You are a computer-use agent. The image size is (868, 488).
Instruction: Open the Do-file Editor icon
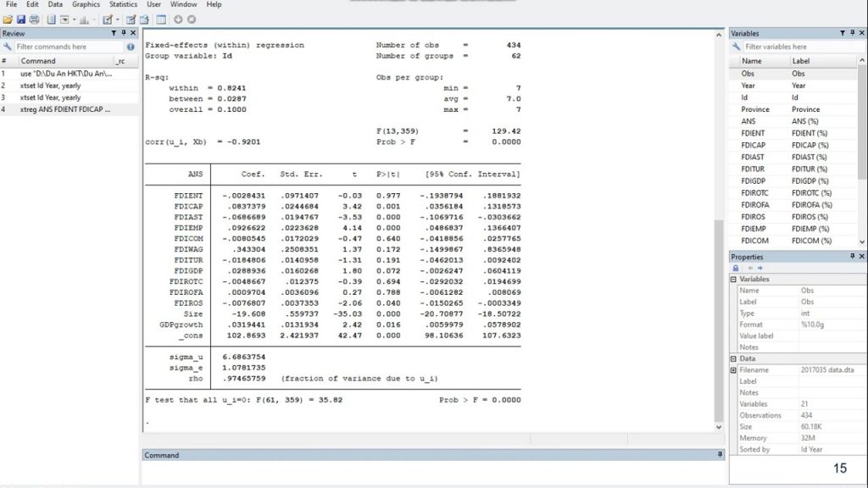(108, 19)
